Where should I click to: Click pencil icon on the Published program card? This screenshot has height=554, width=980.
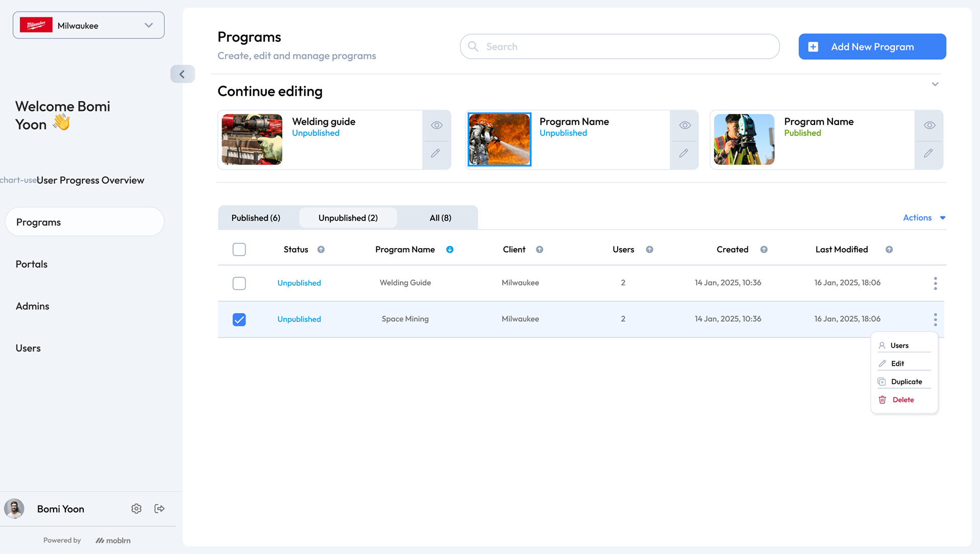(928, 153)
